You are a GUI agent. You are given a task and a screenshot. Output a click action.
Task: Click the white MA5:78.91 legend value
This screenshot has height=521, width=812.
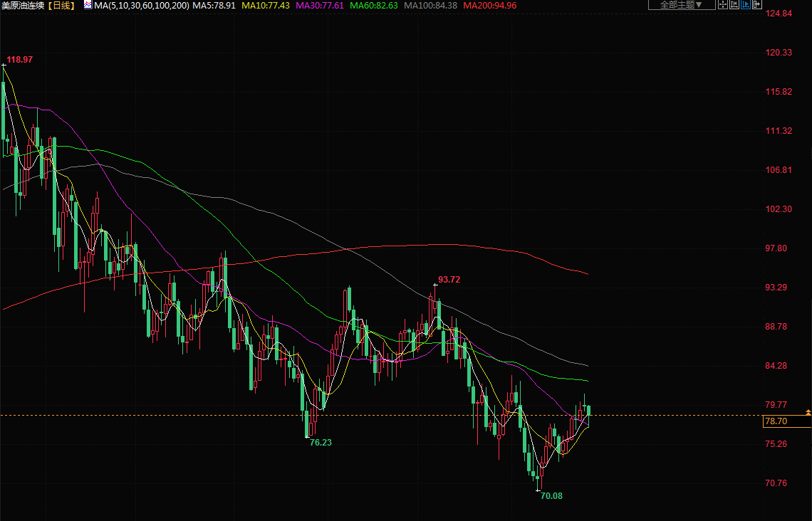click(x=216, y=6)
